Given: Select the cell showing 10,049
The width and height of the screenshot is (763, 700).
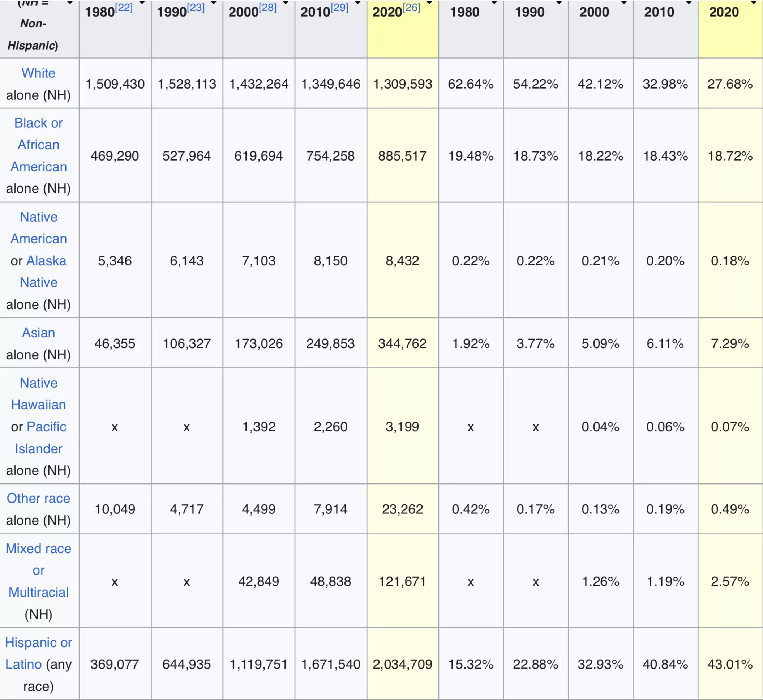Looking at the screenshot, I should point(115,509).
